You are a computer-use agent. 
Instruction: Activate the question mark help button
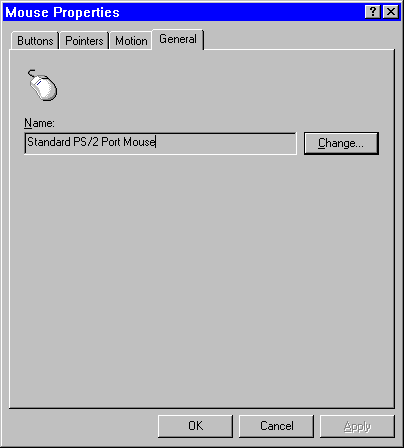click(373, 12)
